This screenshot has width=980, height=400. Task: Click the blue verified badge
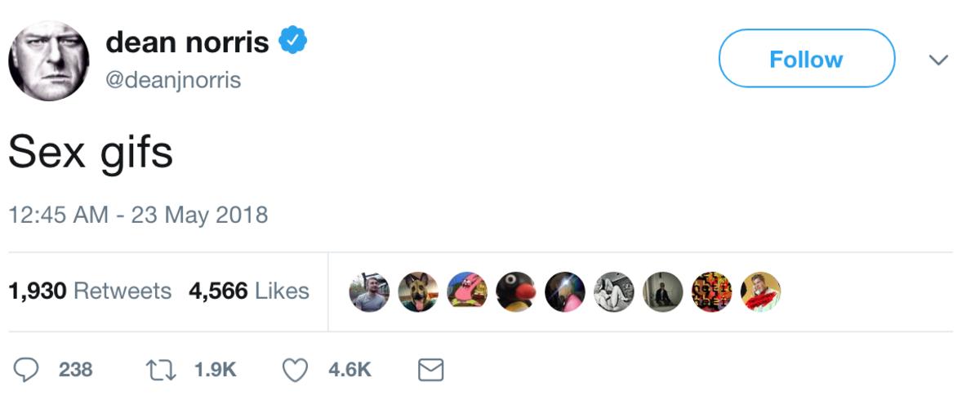[x=292, y=41]
